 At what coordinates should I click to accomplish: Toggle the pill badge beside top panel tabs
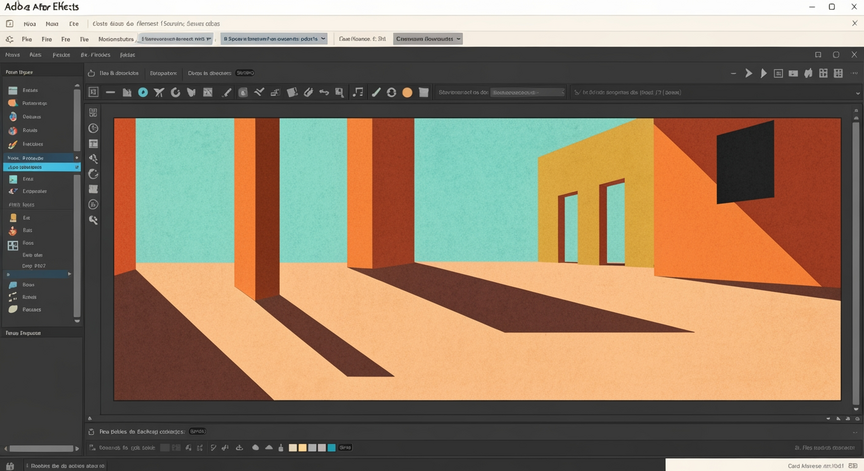coord(245,73)
